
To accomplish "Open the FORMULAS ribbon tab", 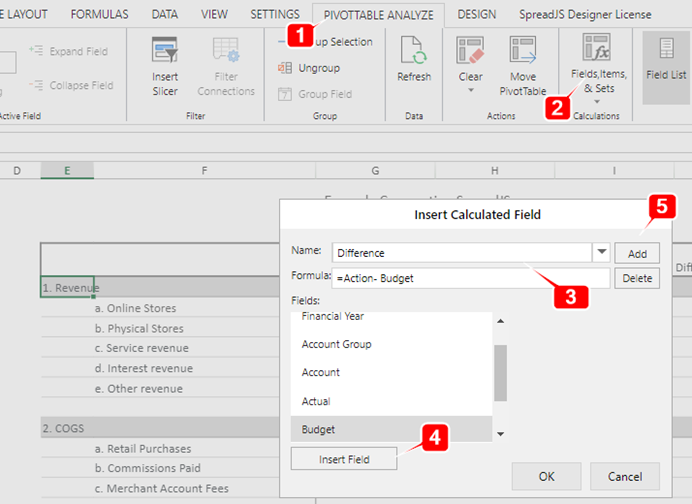I will [x=99, y=15].
